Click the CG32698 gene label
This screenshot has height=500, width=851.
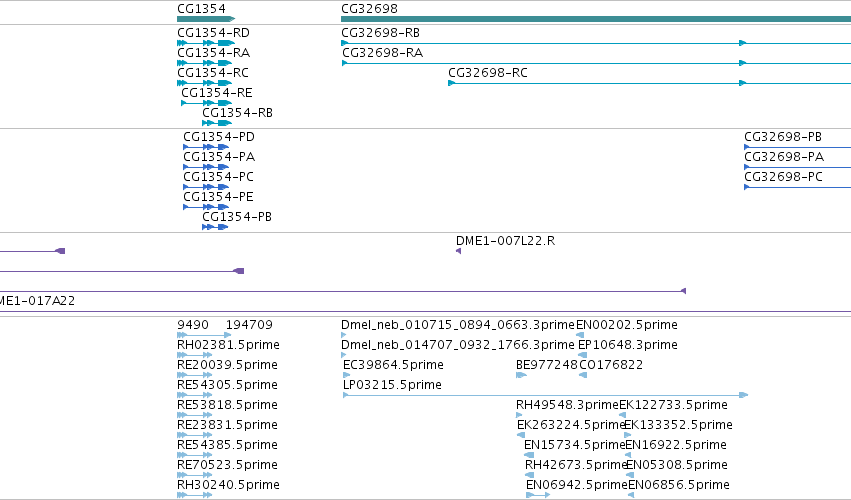[x=369, y=9]
